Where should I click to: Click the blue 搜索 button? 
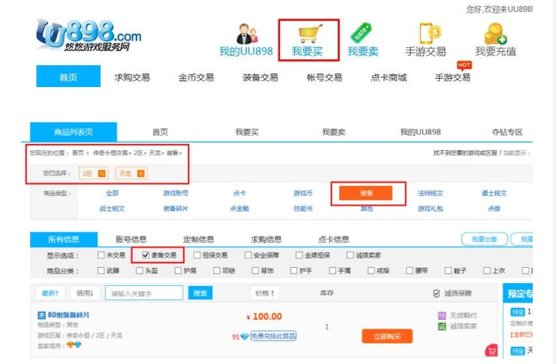tap(200, 293)
